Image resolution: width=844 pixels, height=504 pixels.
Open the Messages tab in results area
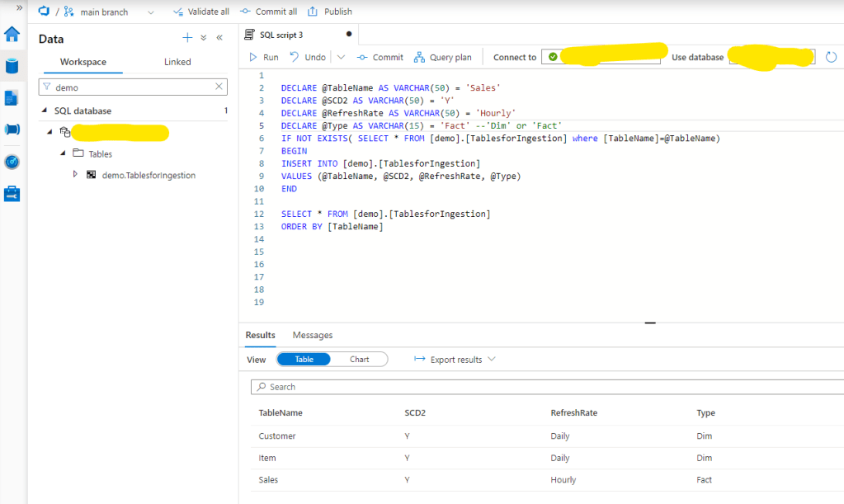point(312,335)
